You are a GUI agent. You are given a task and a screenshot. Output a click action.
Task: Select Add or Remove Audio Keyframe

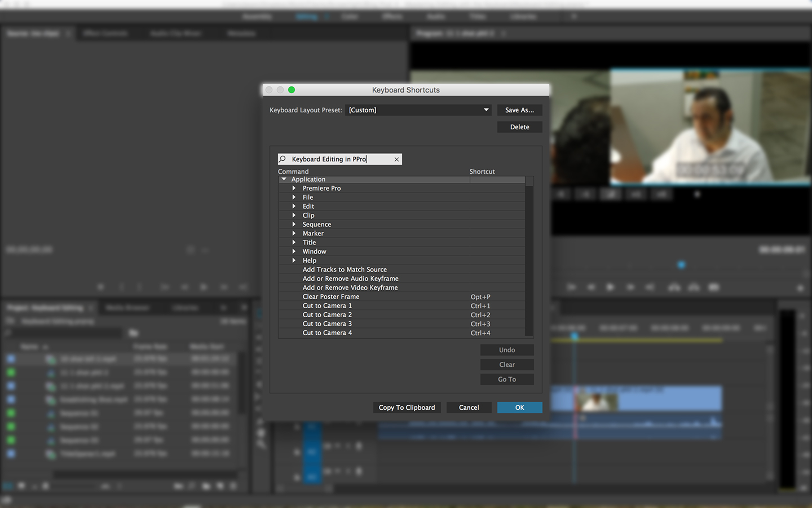(350, 279)
